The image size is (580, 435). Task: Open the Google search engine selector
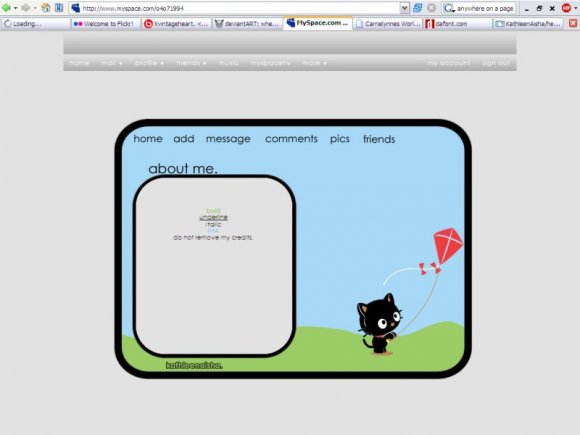click(x=449, y=8)
